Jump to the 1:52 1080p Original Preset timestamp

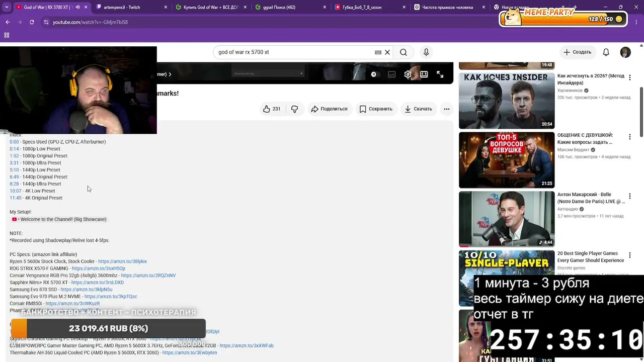(x=14, y=156)
